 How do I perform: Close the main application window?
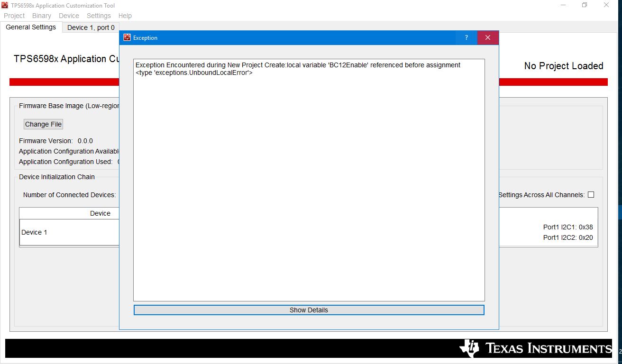tap(606, 5)
